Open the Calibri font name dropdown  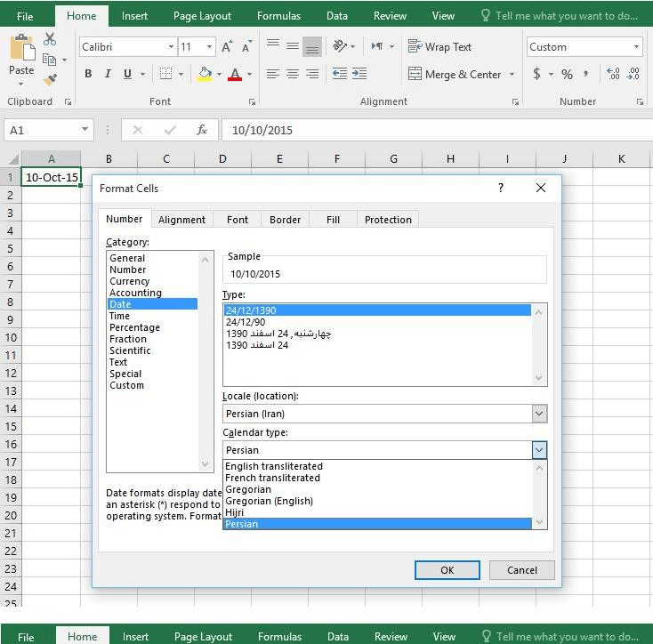pos(171,46)
